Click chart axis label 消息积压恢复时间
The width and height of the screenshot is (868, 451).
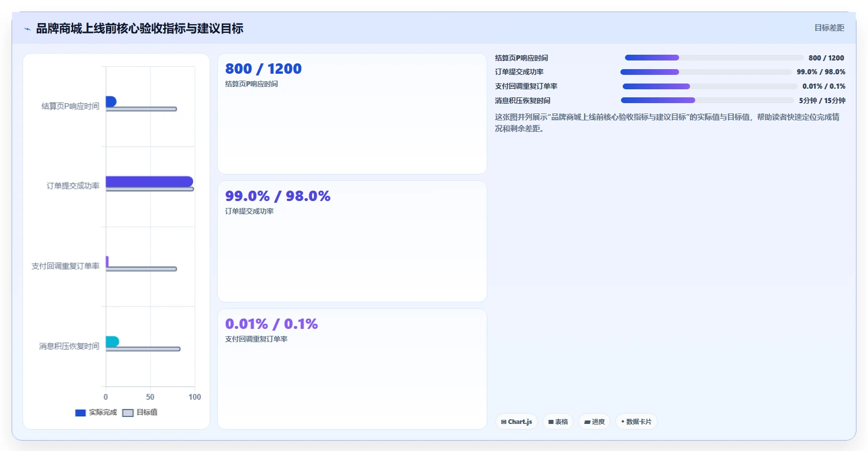(x=69, y=346)
